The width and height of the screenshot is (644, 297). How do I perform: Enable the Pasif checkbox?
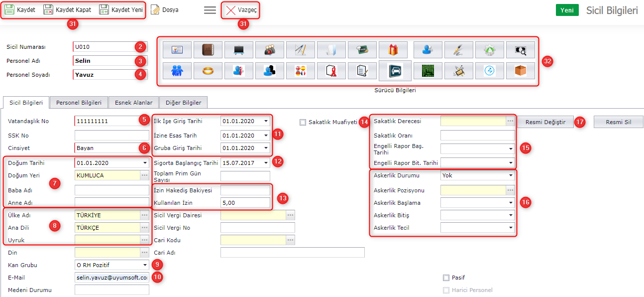pyautogui.click(x=446, y=278)
